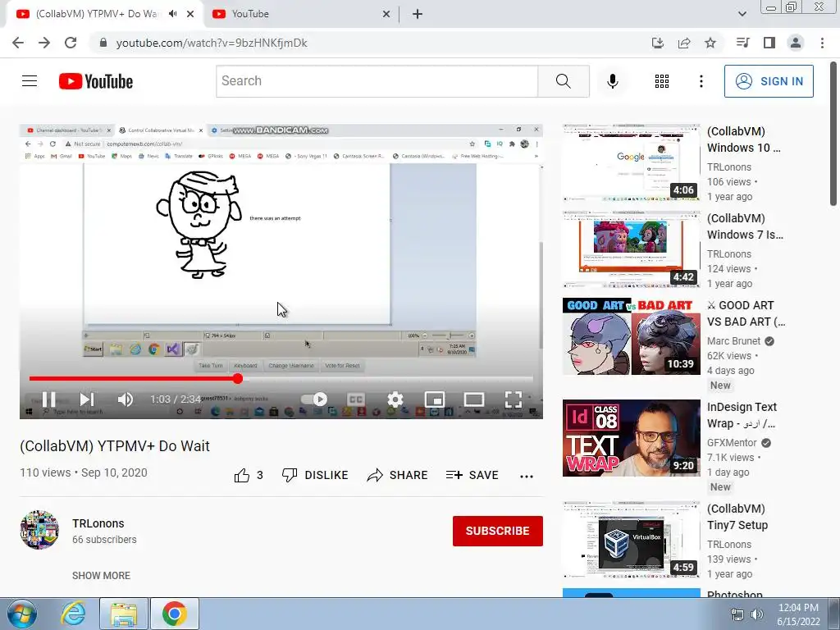Launch Internet Explorer from the taskbar

[72, 614]
